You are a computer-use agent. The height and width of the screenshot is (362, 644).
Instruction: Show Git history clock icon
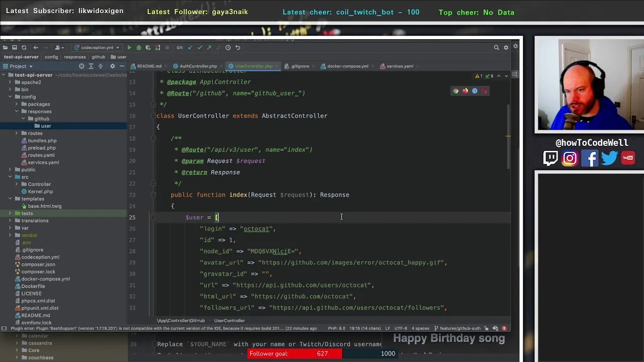(228, 47)
